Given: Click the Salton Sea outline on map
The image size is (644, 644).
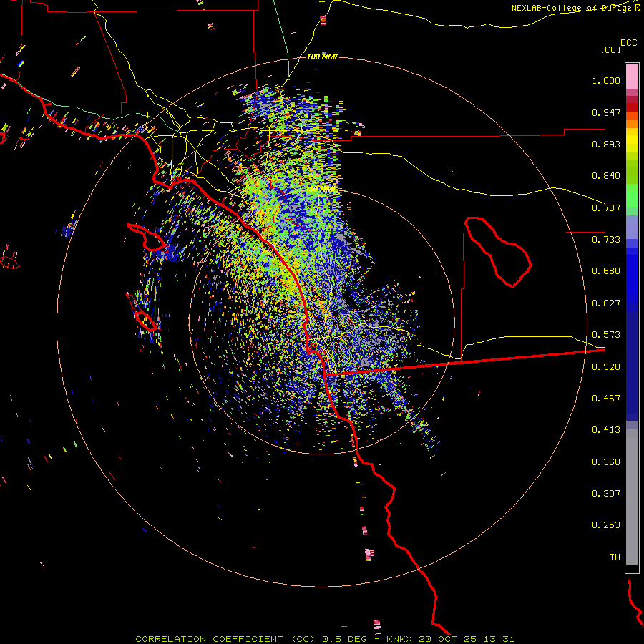Looking at the screenshot, I should (498, 252).
